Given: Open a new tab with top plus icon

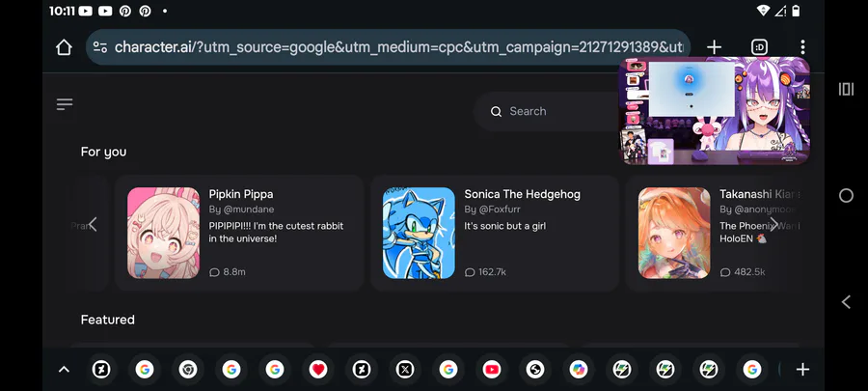Looking at the screenshot, I should [714, 47].
